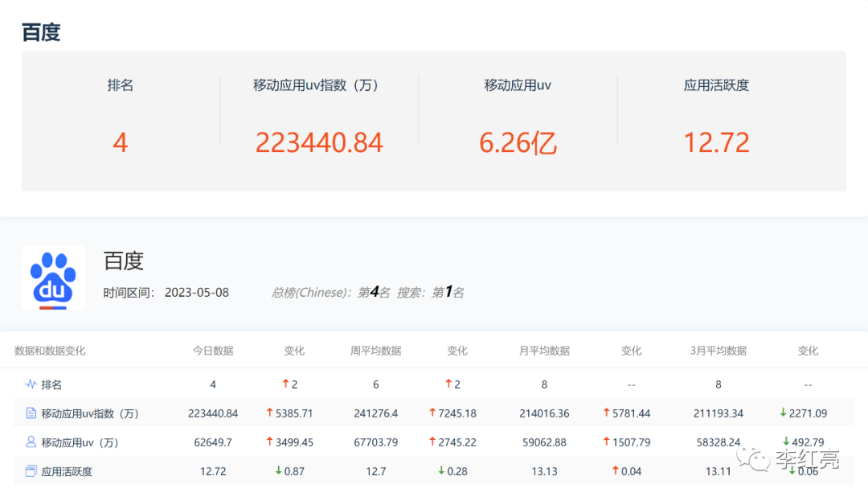
Task: Click the 总榜(Chinese) rank 第4名 text
Action: point(330,292)
